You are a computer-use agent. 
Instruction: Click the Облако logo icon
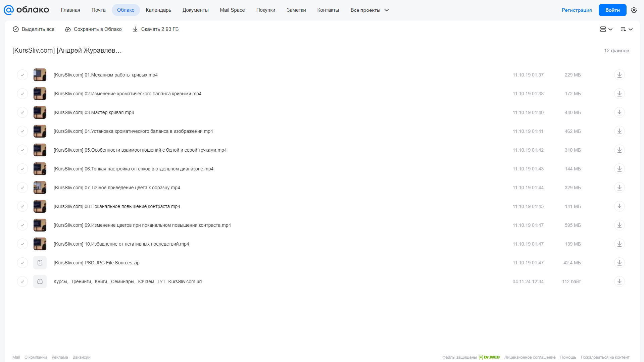pyautogui.click(x=9, y=10)
